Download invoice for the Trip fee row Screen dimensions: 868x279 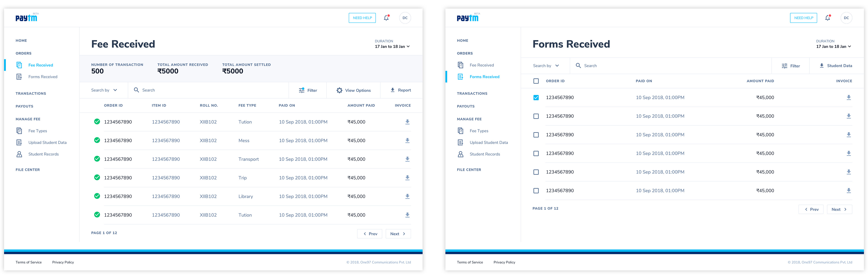coord(407,177)
